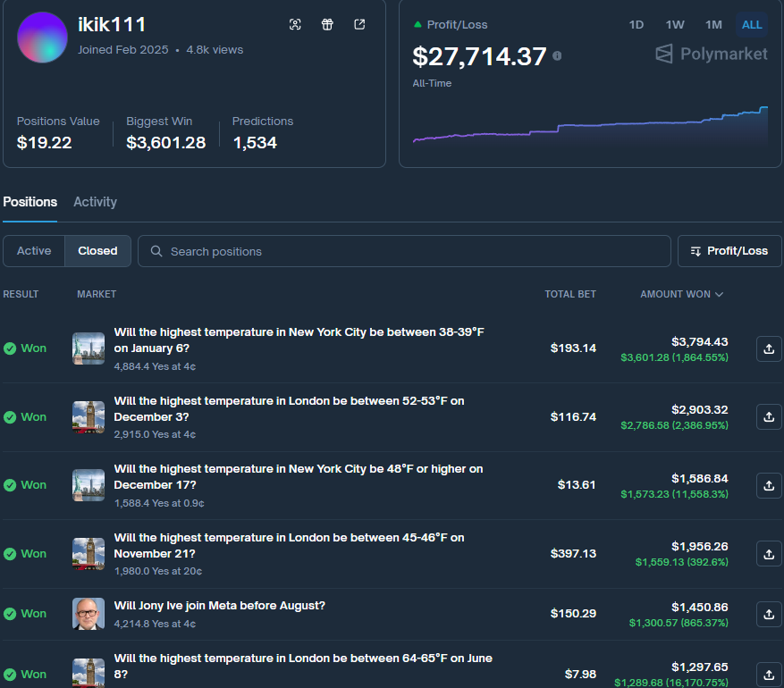Screen dimensions: 784x688
Task: Click the ikik111 username
Action: [x=112, y=24]
